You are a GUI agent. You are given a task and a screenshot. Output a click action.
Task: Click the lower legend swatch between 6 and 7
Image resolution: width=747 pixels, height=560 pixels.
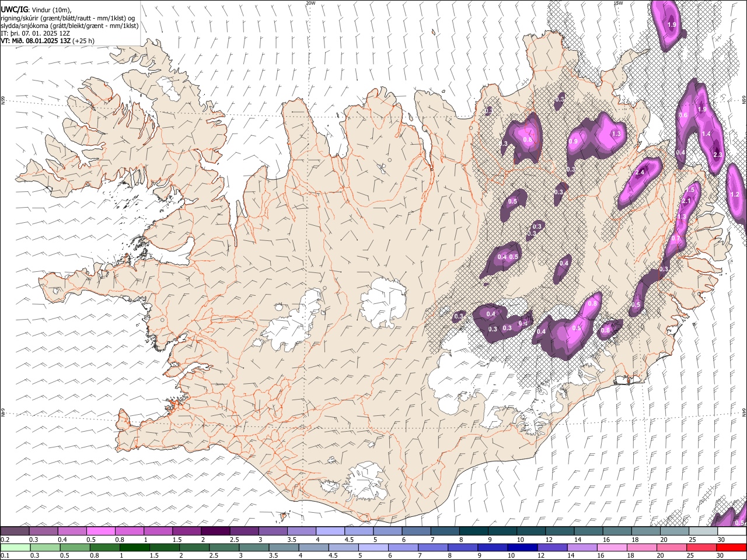click(x=403, y=547)
